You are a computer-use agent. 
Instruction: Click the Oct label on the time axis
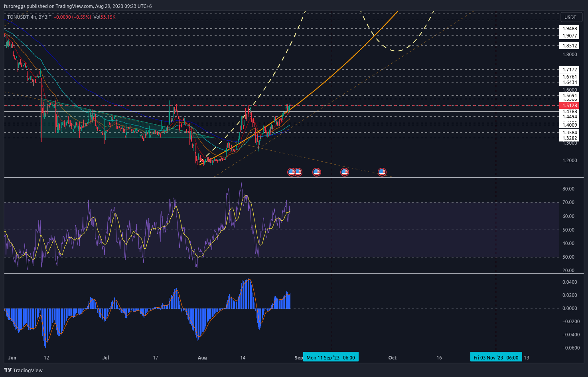tap(393, 357)
